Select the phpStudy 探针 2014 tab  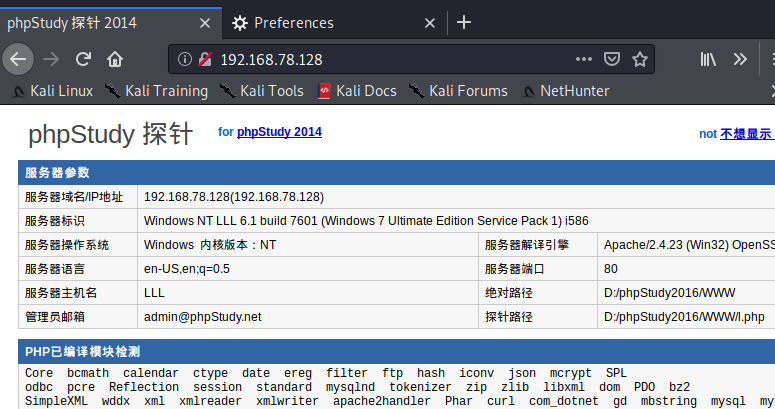[111, 23]
